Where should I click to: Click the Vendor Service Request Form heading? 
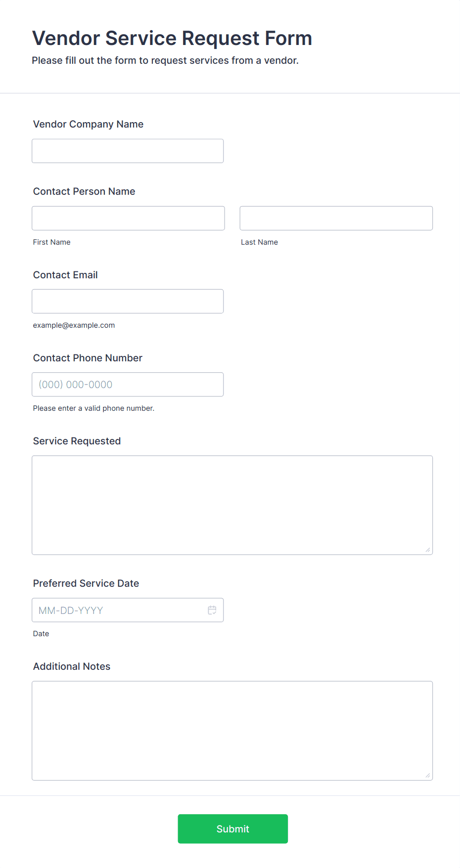[172, 38]
